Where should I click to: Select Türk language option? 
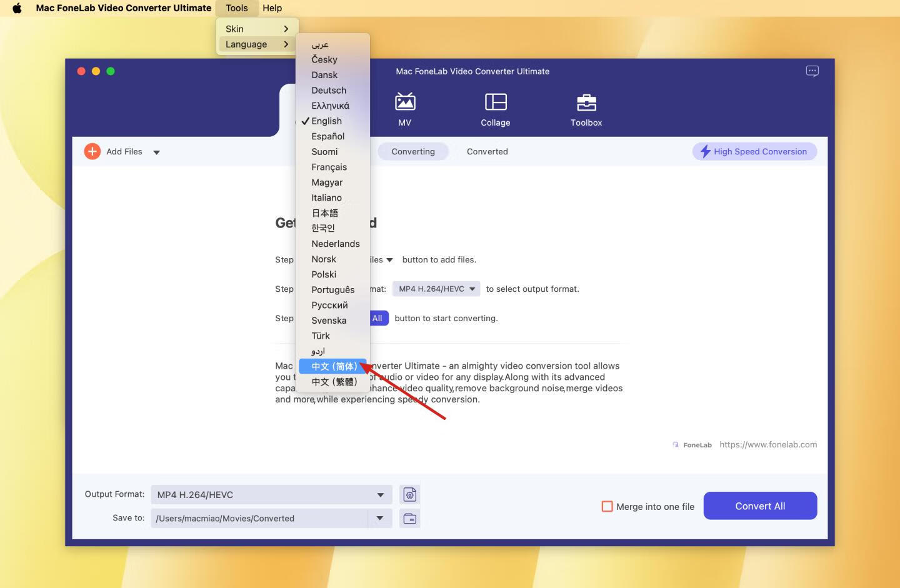pyautogui.click(x=332, y=336)
